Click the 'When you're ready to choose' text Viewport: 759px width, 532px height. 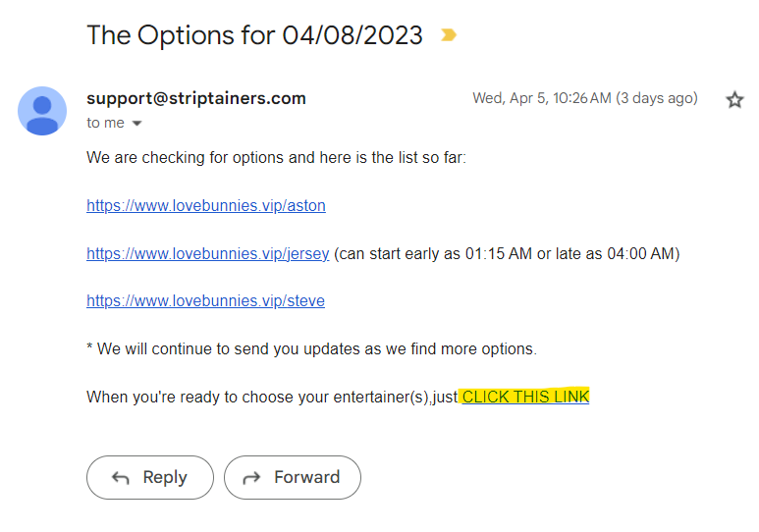pyautogui.click(x=272, y=397)
